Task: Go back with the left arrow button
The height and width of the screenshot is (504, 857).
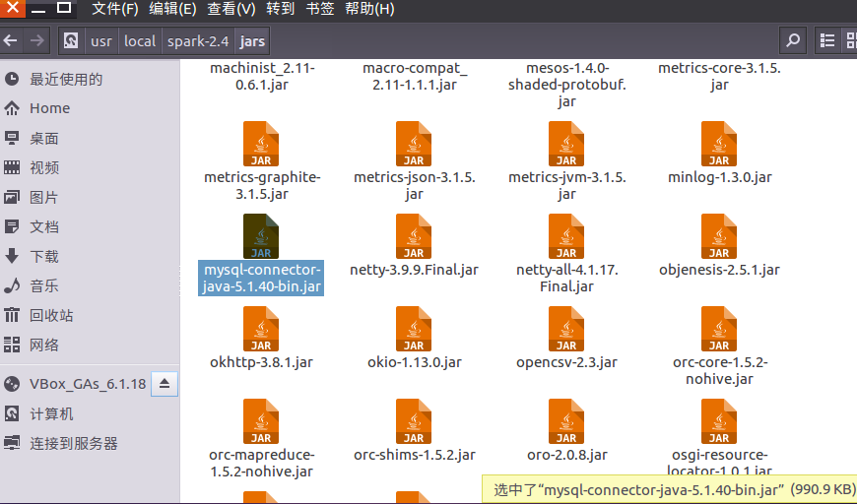Action: [11, 41]
